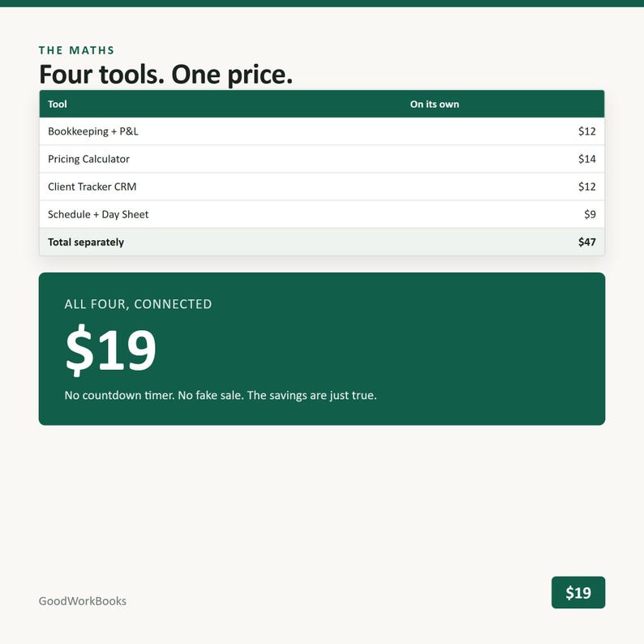The image size is (644, 644).
Task: Click the $9 price for Schedule + Day Sheet
Action: pos(590,214)
